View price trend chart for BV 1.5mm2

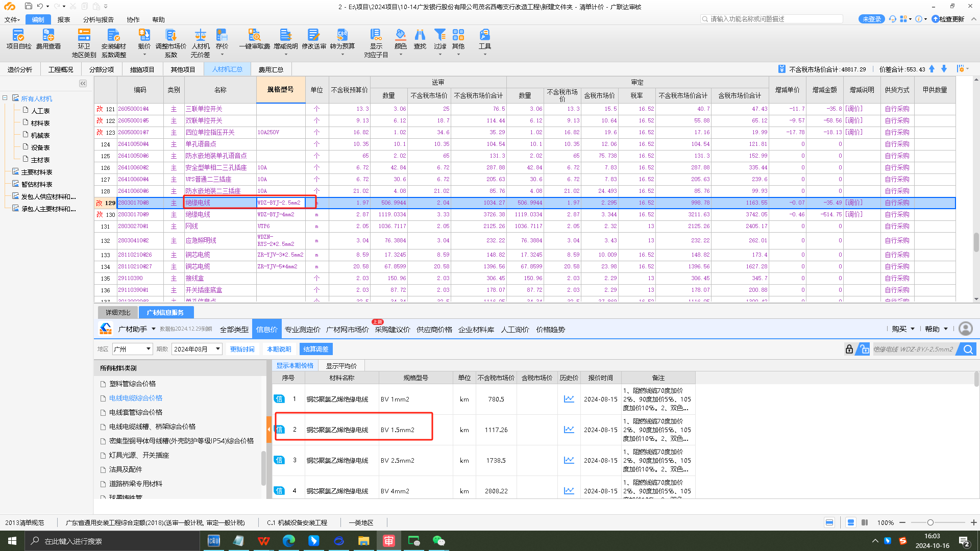click(569, 430)
